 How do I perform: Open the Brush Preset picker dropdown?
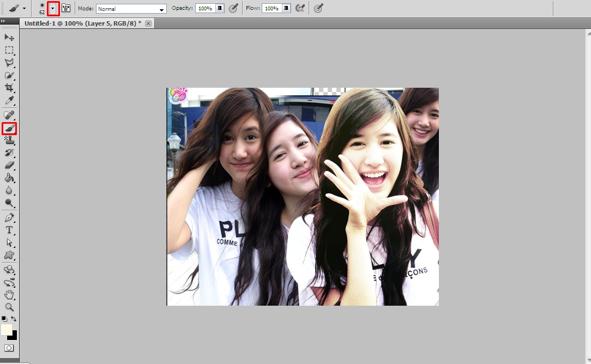point(53,8)
